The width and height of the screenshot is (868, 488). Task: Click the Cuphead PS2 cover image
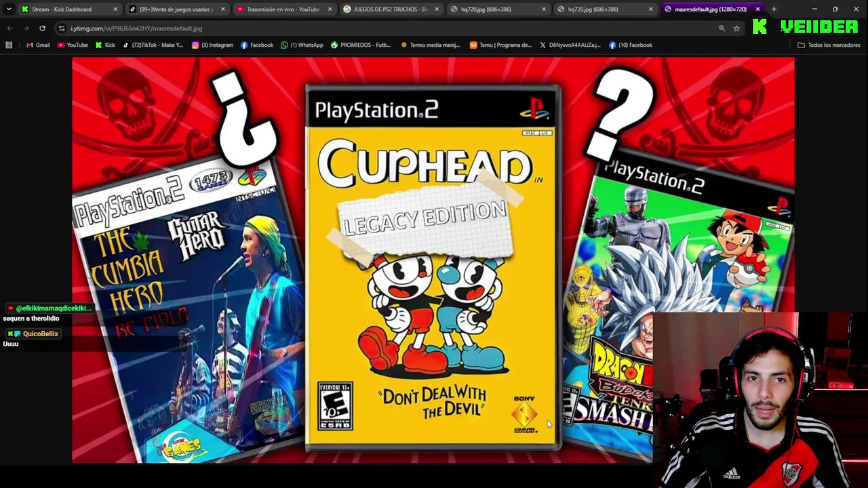433,267
